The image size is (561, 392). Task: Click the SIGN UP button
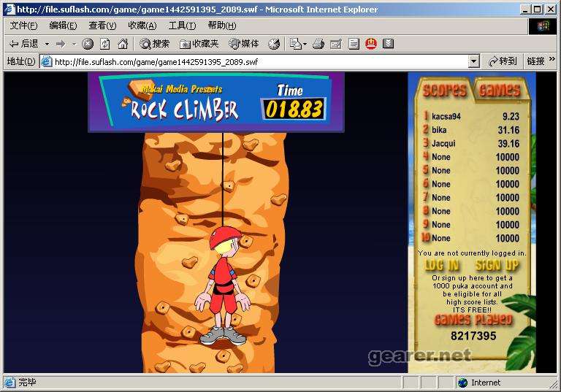[x=497, y=266]
